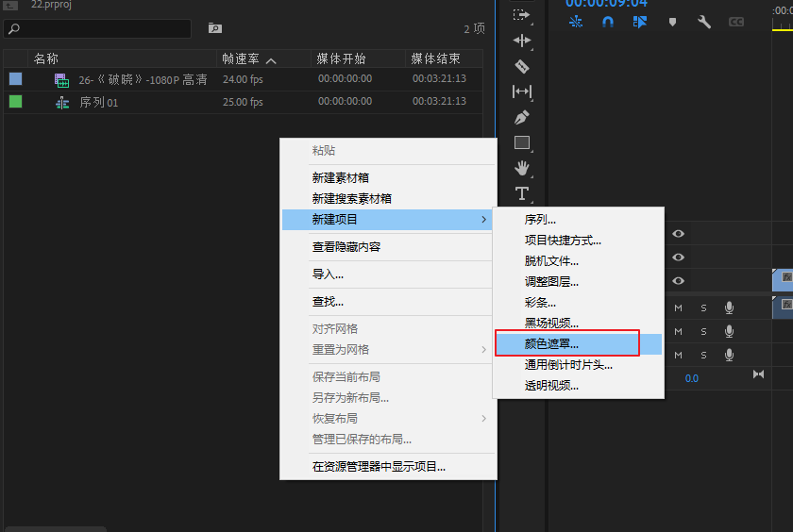The width and height of the screenshot is (793, 532).
Task: Click the green label swatch of 序列 01
Action: click(15, 102)
